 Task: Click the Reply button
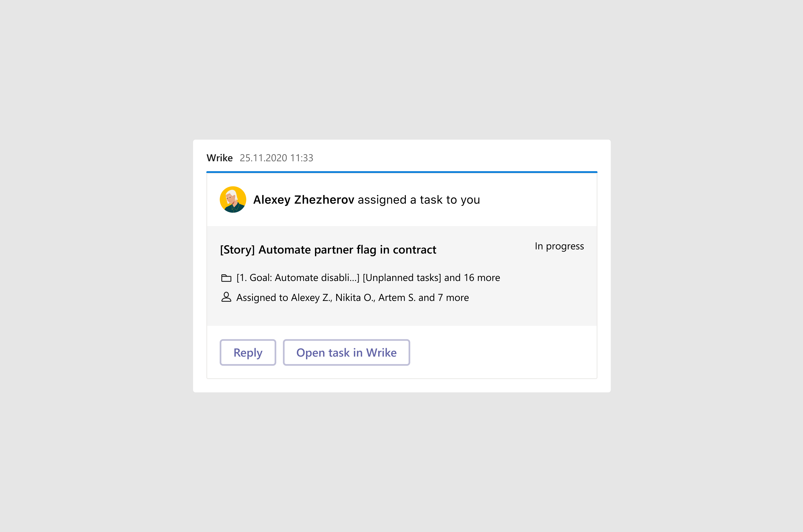click(248, 352)
